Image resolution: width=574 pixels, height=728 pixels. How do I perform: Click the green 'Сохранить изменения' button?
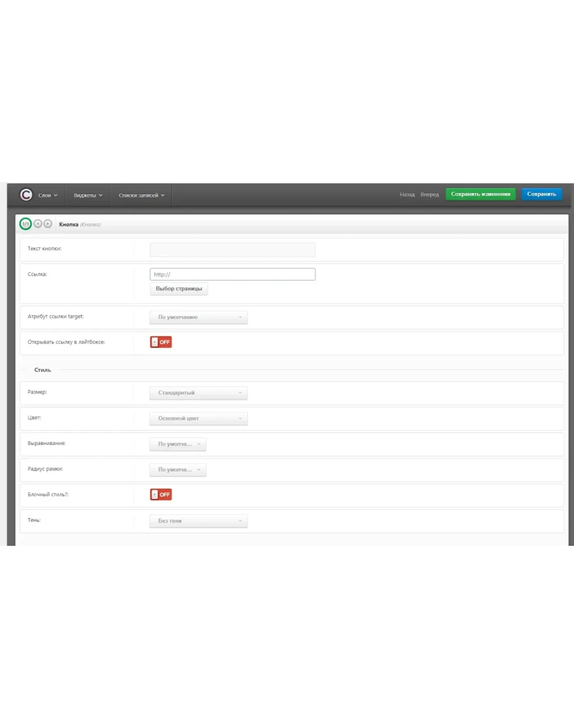[481, 194]
